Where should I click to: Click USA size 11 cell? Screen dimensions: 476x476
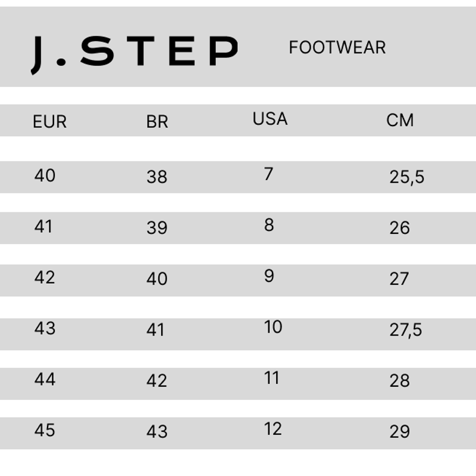pos(271,378)
